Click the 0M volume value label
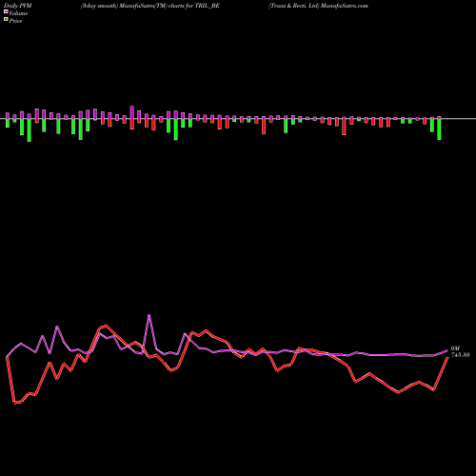The image size is (476, 476). [x=455, y=348]
